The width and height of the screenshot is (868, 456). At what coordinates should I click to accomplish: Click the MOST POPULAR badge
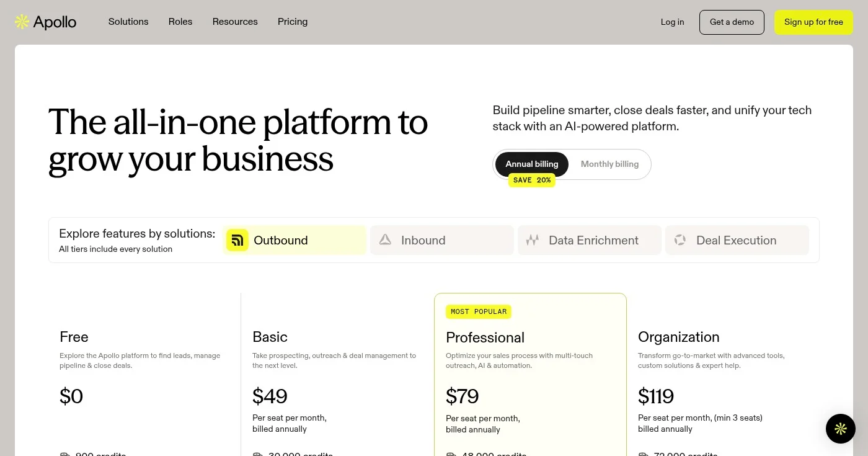[479, 311]
